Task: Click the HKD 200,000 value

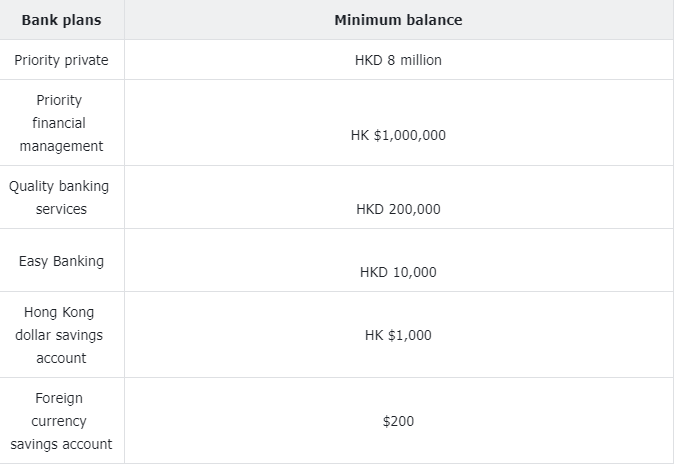Action: coord(398,209)
